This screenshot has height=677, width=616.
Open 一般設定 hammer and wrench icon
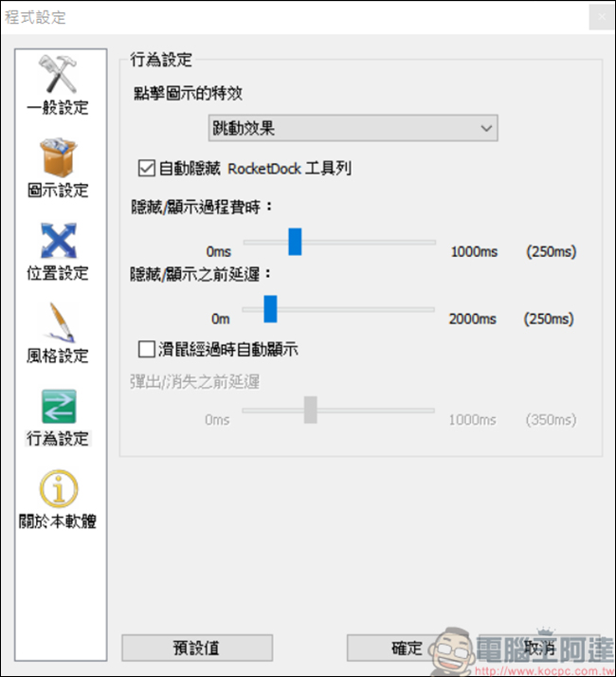coord(58,74)
